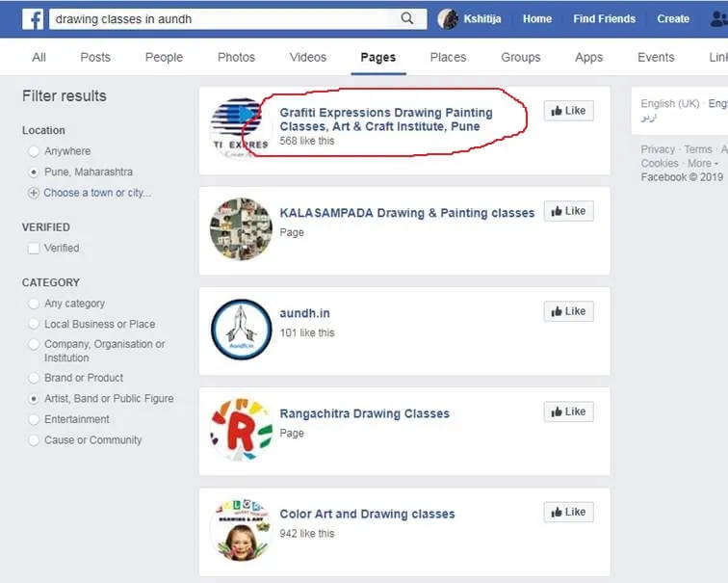Click the plus icon beside Choose a town

(x=34, y=193)
